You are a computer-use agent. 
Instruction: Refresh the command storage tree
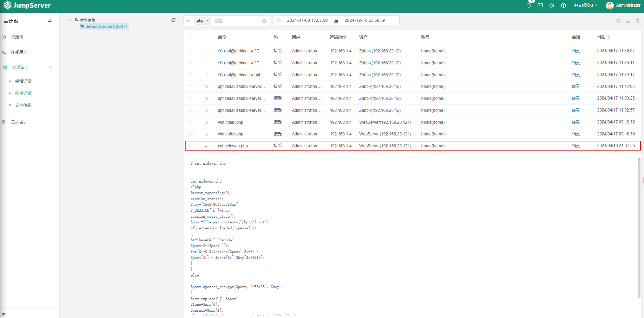(x=173, y=20)
